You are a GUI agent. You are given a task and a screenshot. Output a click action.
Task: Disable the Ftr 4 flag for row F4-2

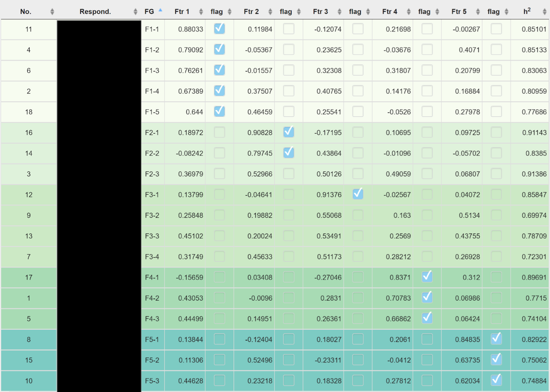(427, 297)
